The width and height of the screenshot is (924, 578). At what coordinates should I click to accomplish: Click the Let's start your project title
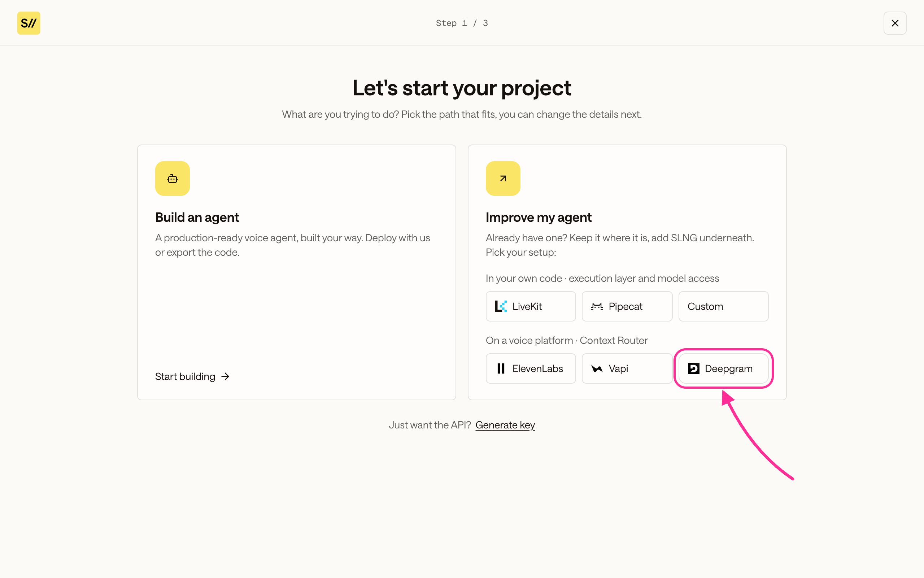pyautogui.click(x=462, y=88)
